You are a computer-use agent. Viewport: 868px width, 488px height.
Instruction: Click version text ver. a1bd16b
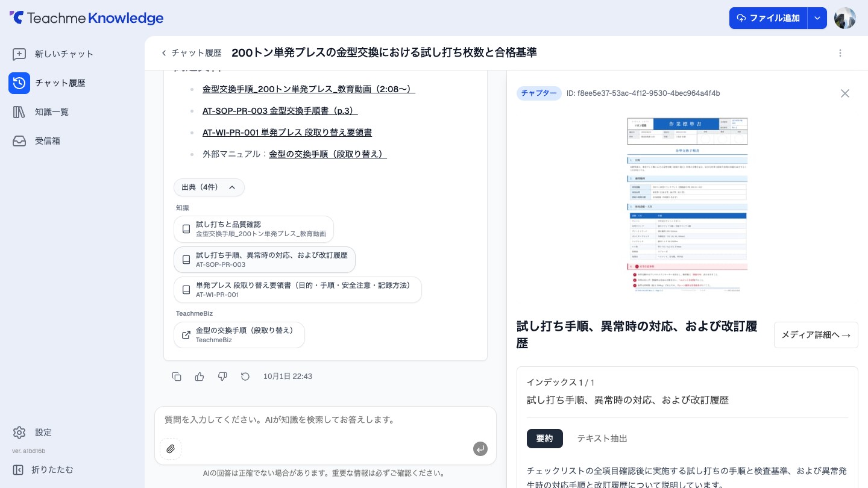click(28, 451)
